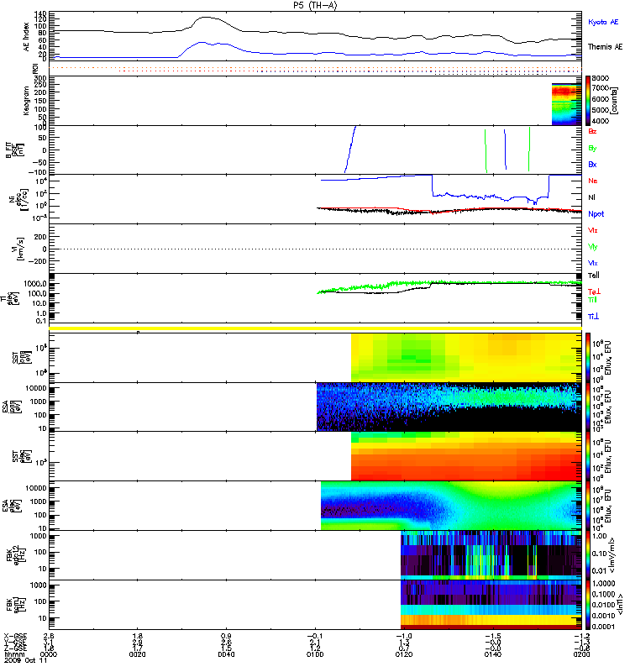Select the red Te⊥ temperature legend label
The image size is (630, 672).
click(x=594, y=291)
